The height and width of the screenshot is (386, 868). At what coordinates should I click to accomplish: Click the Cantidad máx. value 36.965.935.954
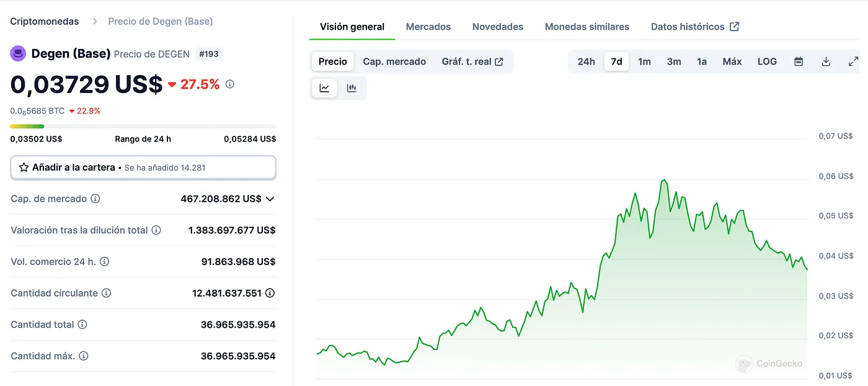238,356
